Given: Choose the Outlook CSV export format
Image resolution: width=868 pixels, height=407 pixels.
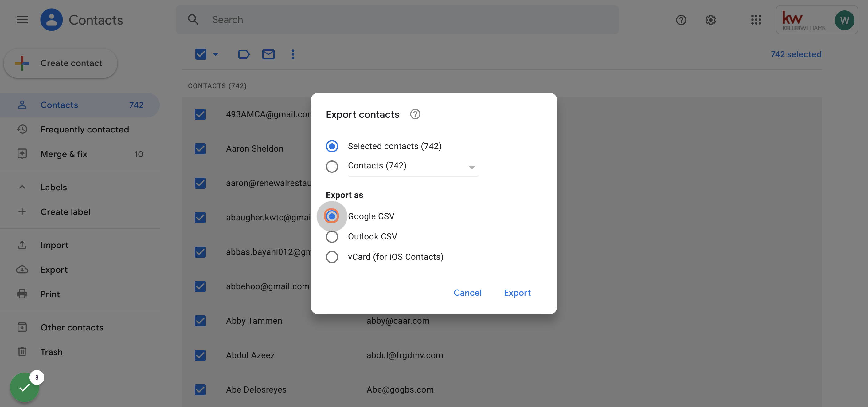Looking at the screenshot, I should (x=332, y=237).
